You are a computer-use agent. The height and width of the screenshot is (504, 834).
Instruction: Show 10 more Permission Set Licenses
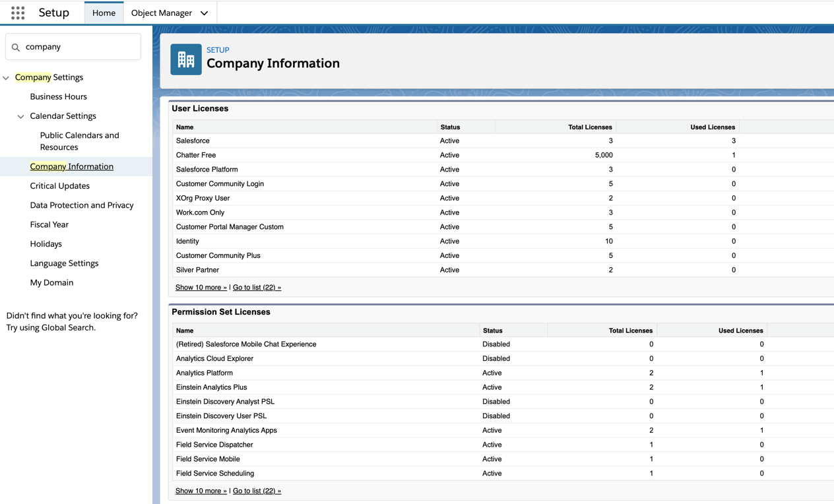tap(201, 491)
